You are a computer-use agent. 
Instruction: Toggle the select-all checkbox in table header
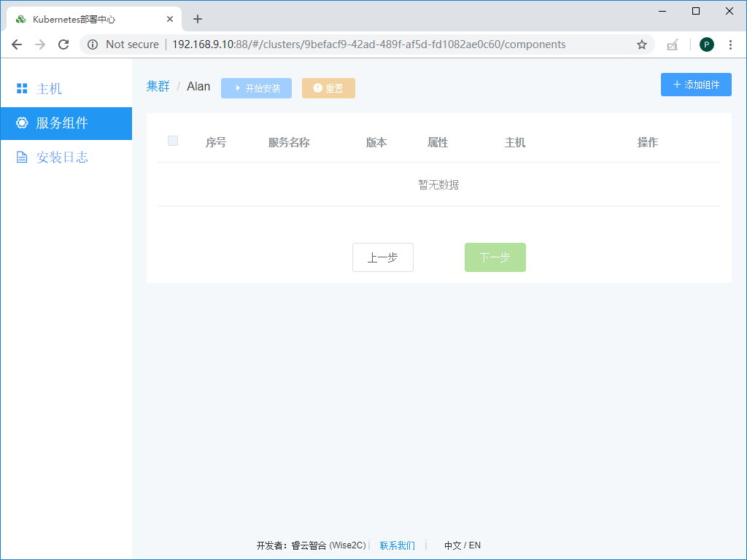(x=173, y=141)
